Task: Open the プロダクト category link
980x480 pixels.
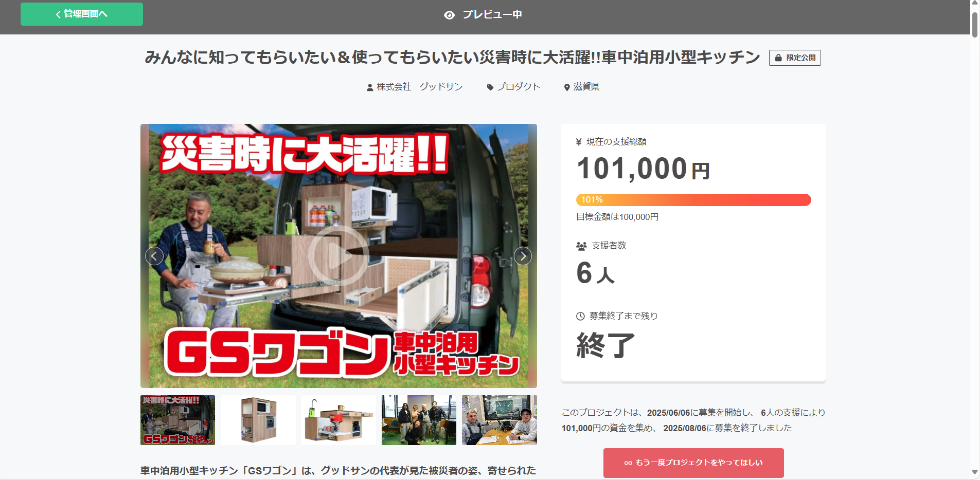Action: [518, 87]
